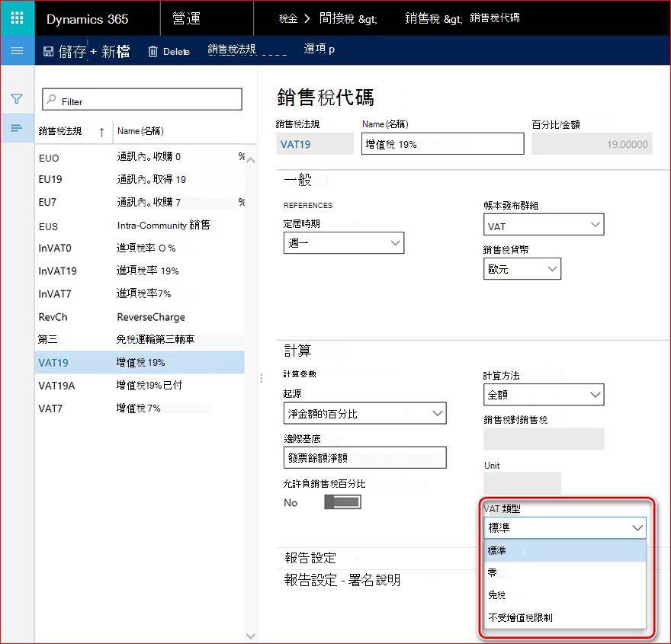Image resolution: width=671 pixels, height=644 pixels.
Task: Click the sort arrow beside 銷售稅法規 column
Action: pyautogui.click(x=101, y=132)
